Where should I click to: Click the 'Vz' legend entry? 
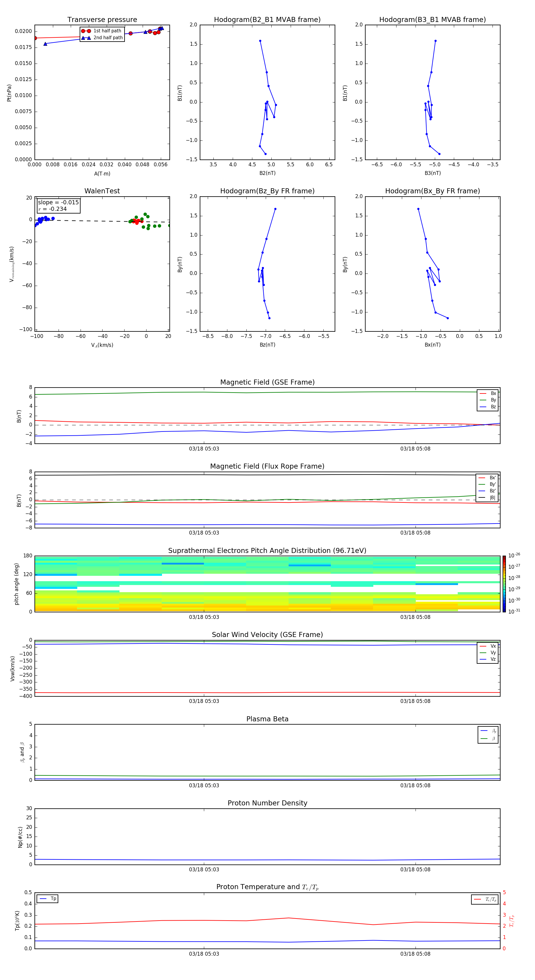pyautogui.click(x=488, y=659)
